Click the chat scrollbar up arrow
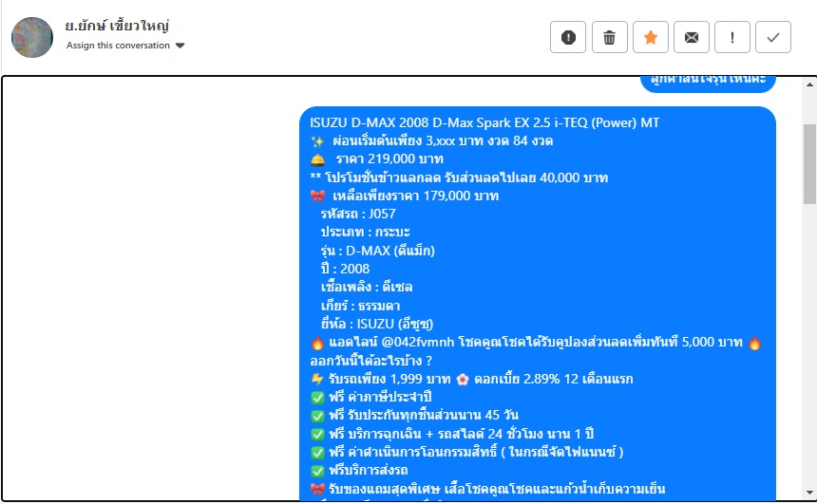The image size is (817, 504). coord(809,84)
